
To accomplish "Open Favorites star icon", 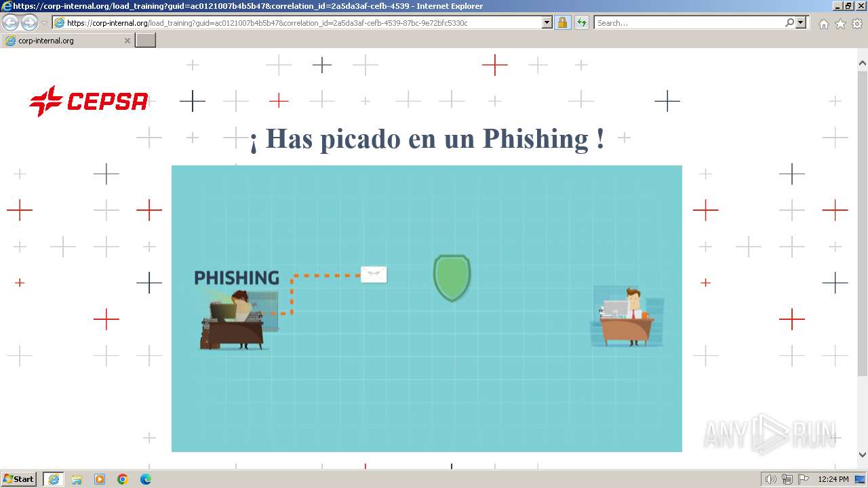I will (840, 24).
